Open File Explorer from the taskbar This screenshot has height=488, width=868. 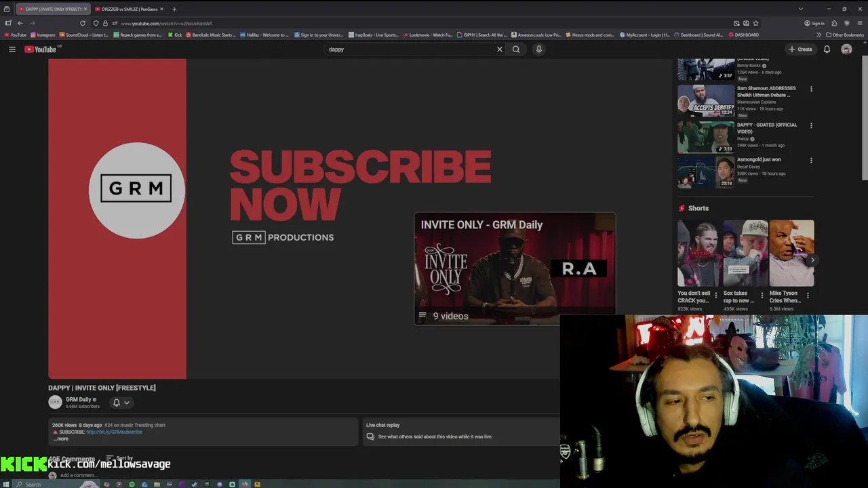click(157, 484)
